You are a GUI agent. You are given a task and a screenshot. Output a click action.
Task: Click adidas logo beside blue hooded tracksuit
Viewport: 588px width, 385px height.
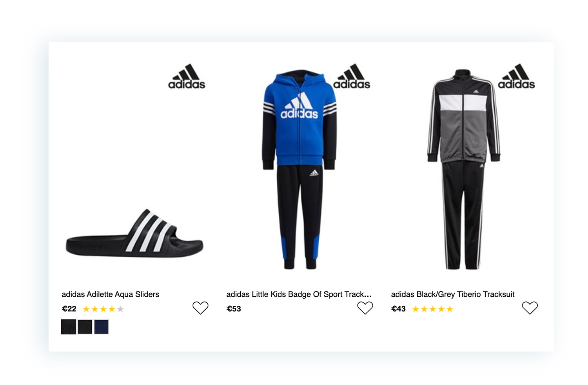click(x=352, y=76)
